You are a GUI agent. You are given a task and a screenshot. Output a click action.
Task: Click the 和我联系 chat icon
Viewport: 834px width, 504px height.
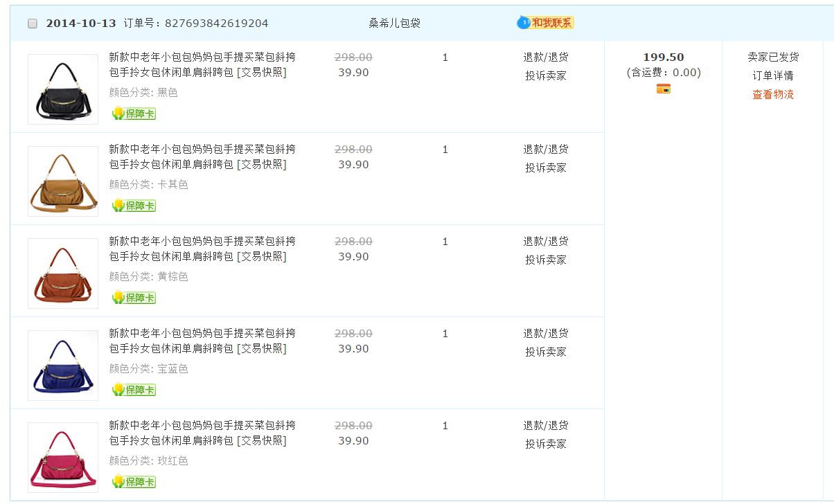tap(546, 23)
